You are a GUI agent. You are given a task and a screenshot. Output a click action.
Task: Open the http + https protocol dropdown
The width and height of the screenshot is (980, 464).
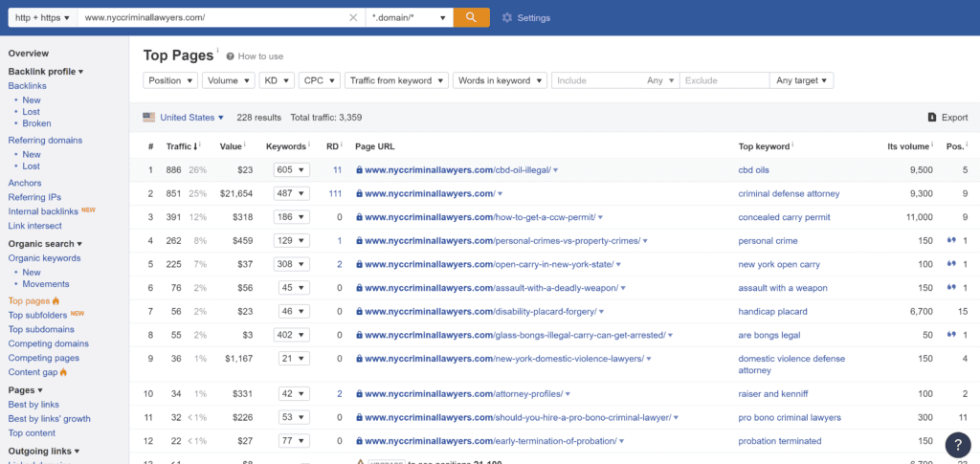42,17
